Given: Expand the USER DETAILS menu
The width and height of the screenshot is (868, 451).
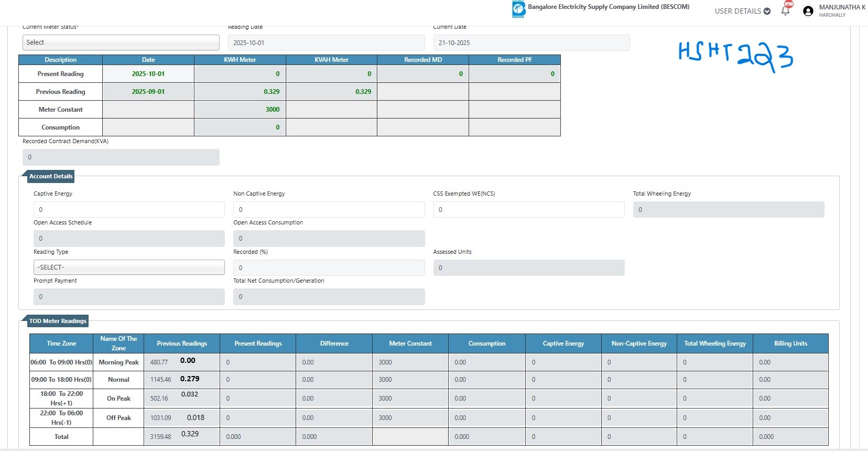Looking at the screenshot, I should pyautogui.click(x=742, y=11).
